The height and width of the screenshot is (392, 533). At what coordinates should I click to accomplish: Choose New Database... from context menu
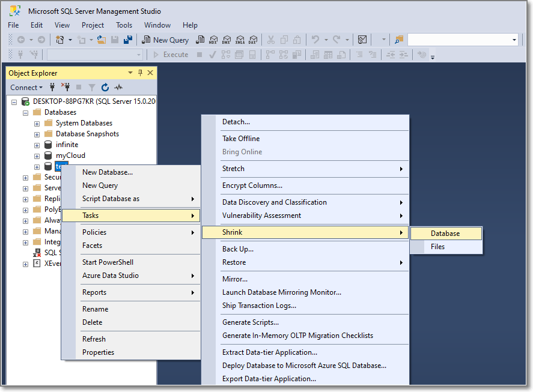click(131, 172)
